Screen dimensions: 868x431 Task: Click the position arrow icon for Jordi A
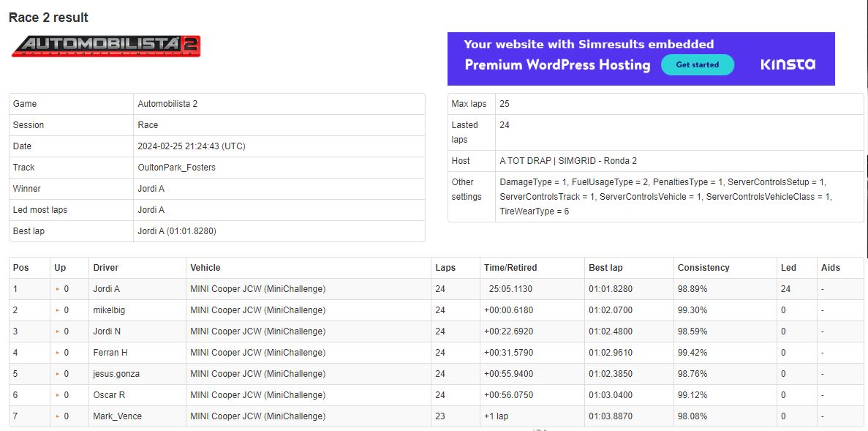(57, 289)
